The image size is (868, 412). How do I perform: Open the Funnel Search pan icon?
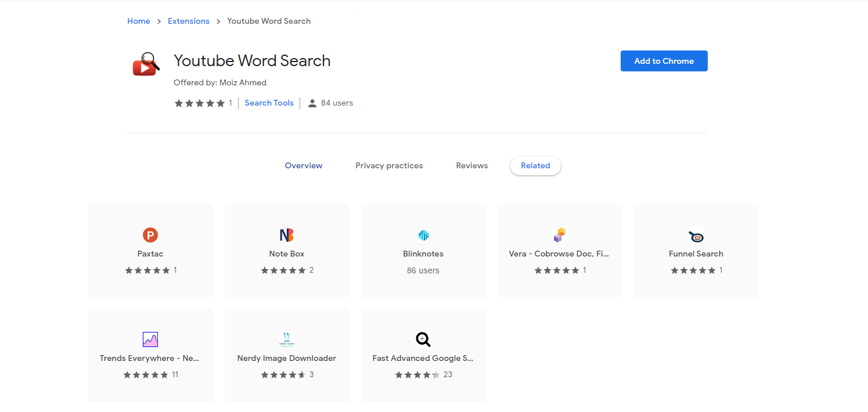coord(696,236)
